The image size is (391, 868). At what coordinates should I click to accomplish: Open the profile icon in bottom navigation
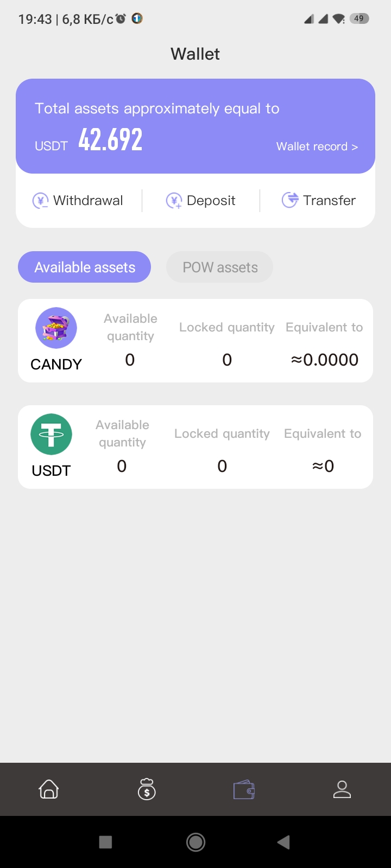[342, 789]
